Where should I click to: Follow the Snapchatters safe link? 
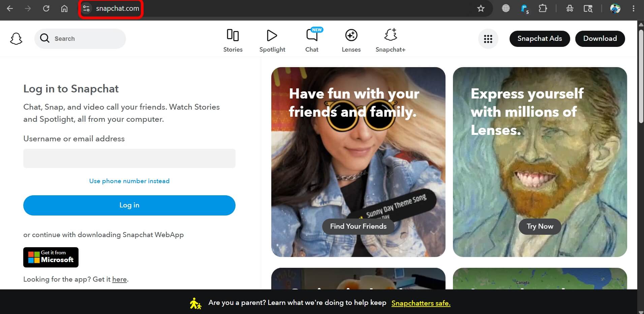point(421,303)
